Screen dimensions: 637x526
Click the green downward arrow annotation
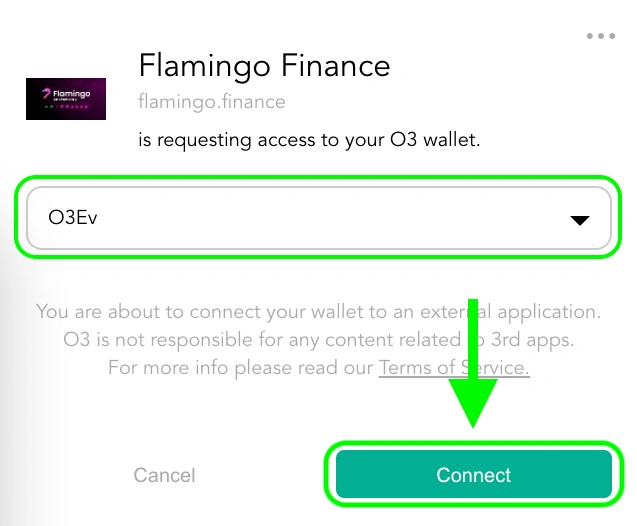pyautogui.click(x=473, y=363)
